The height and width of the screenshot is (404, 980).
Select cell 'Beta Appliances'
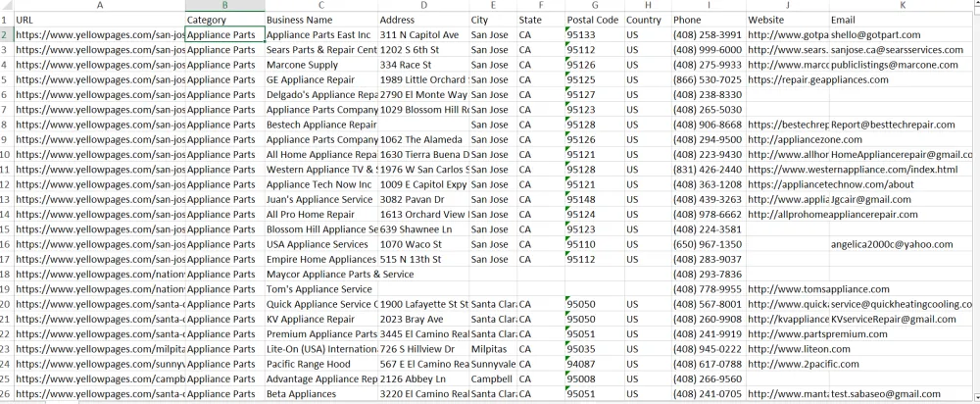321,394
